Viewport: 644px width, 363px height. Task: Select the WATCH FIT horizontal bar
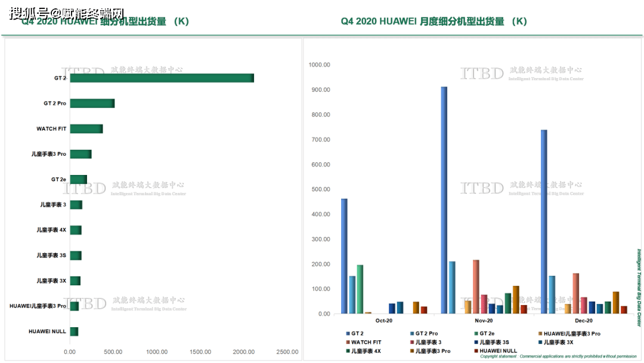pyautogui.click(x=86, y=129)
